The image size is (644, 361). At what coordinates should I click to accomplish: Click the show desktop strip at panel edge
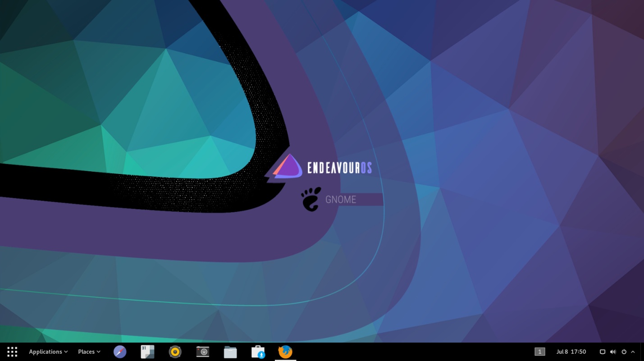click(642, 352)
